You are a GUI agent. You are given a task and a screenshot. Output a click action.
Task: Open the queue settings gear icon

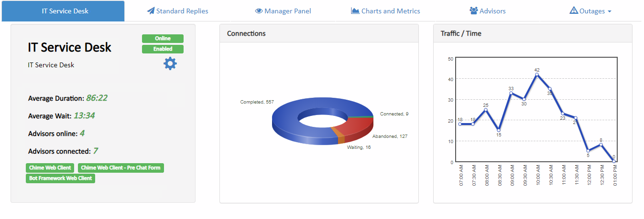[170, 63]
